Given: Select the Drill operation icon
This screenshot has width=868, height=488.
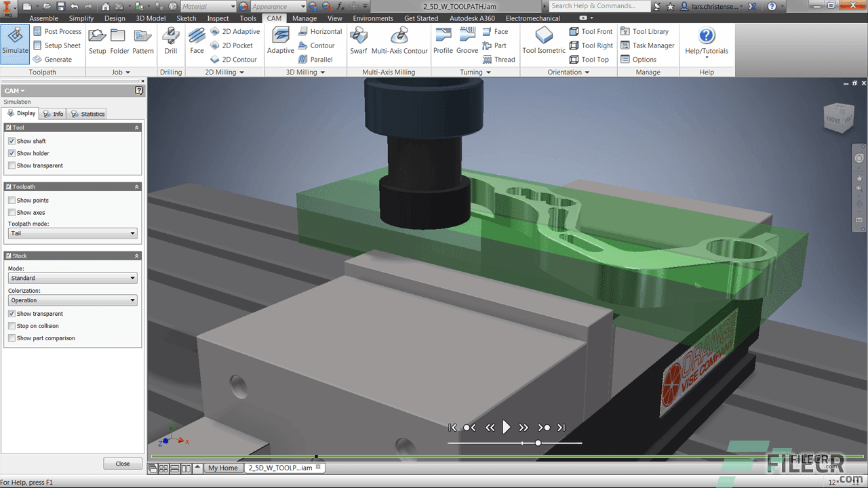Looking at the screenshot, I should (x=171, y=40).
